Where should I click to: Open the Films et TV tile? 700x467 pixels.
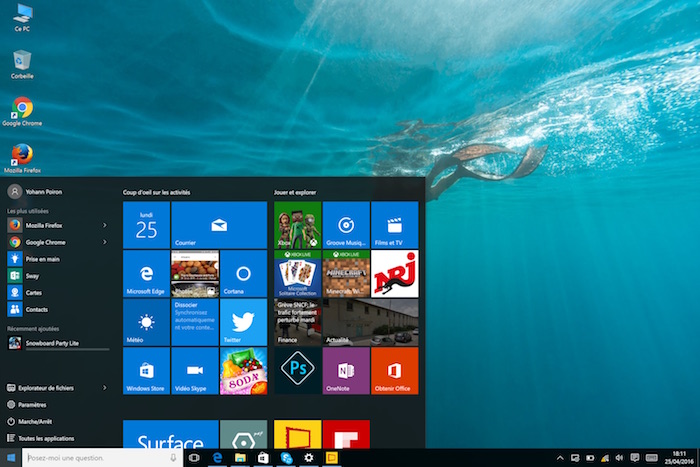pyautogui.click(x=394, y=225)
